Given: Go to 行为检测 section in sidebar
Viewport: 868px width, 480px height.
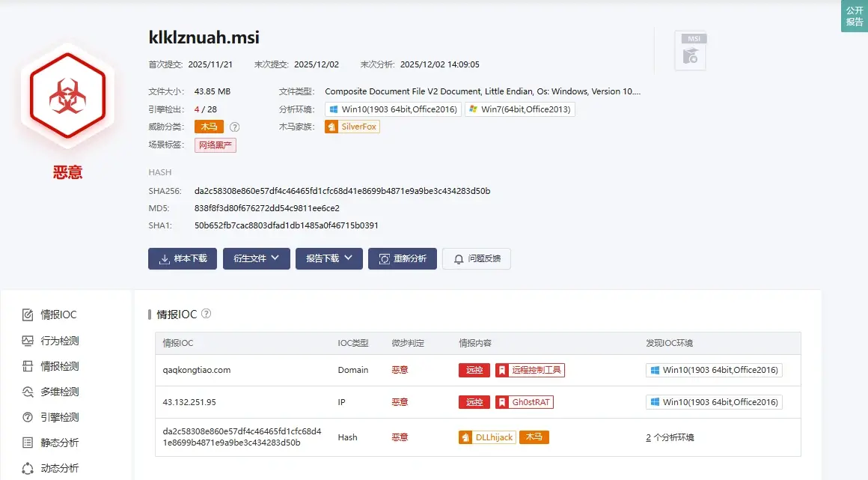Looking at the screenshot, I should (x=60, y=340).
